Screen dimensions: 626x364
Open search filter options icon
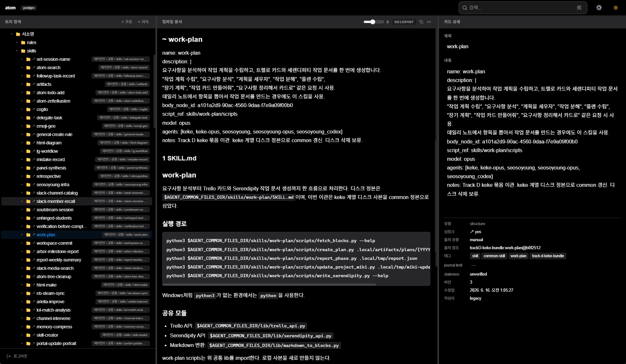(579, 8)
